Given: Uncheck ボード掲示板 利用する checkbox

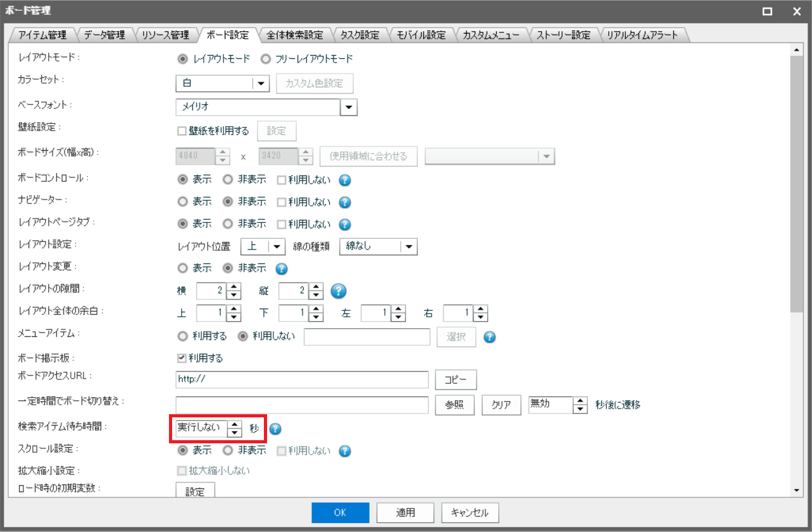Looking at the screenshot, I should [182, 358].
